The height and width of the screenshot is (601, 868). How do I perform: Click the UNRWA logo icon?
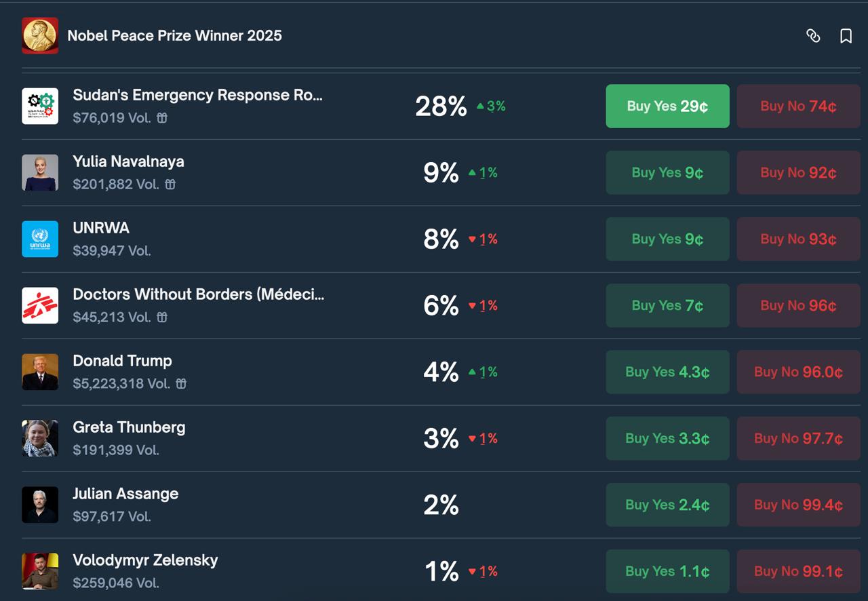coord(41,239)
